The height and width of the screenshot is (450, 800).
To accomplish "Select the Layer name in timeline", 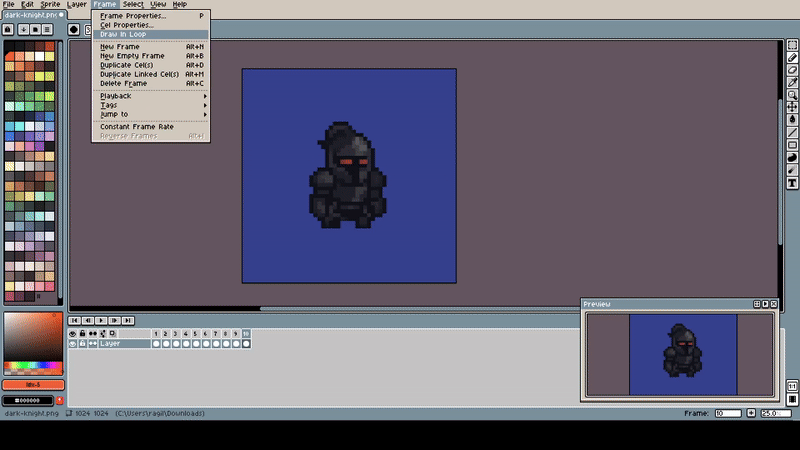I will [x=124, y=344].
